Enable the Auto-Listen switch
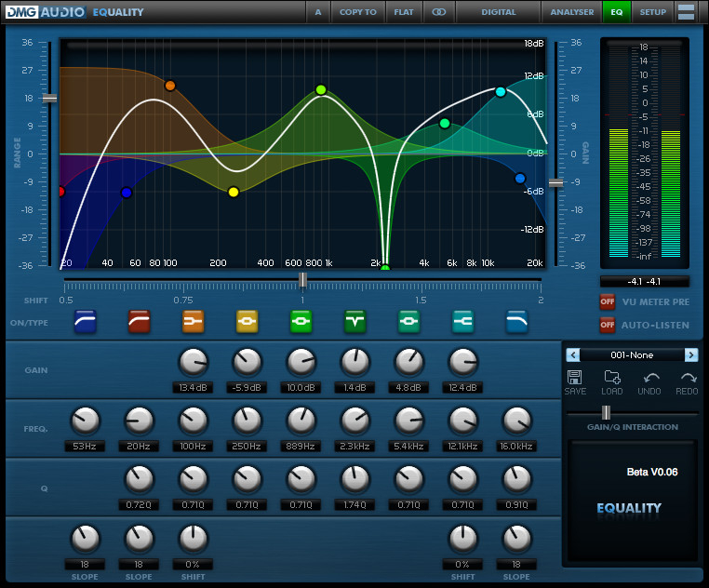Viewport: 709px width, 588px height. tap(607, 325)
